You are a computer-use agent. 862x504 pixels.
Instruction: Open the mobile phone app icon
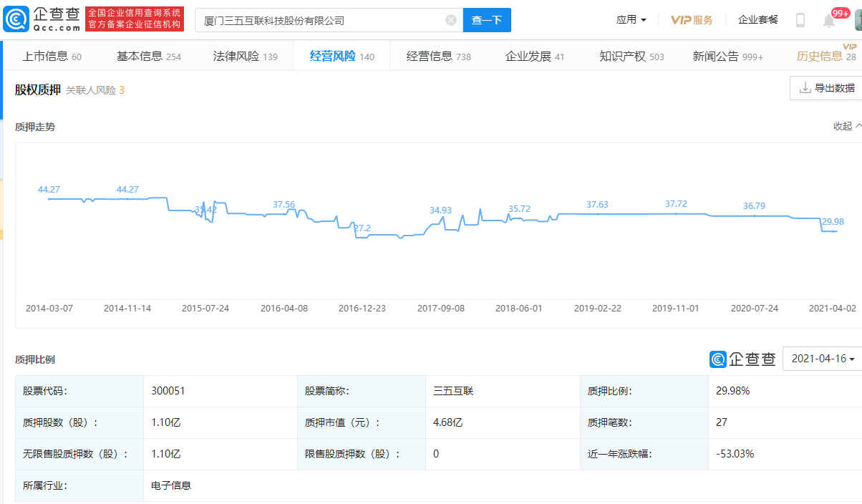800,20
